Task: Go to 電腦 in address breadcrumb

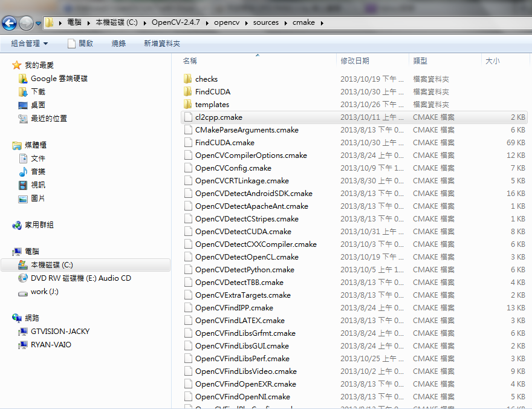Action: [74, 22]
